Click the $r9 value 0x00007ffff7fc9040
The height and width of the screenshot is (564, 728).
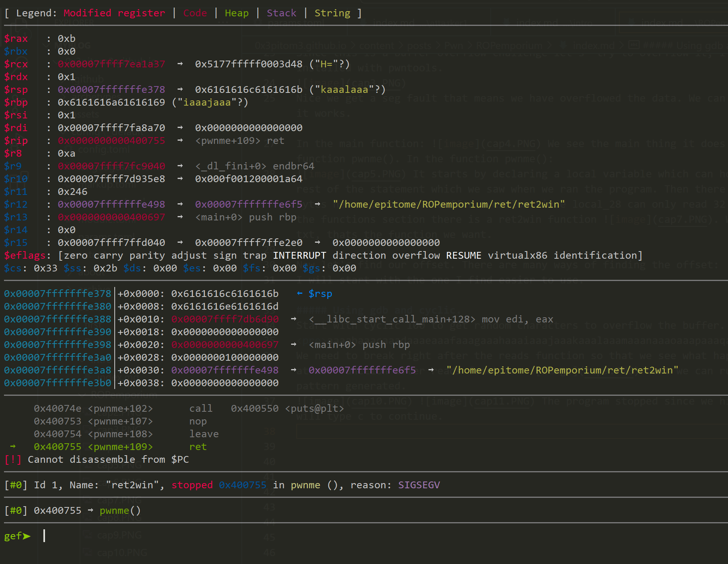pos(112,166)
